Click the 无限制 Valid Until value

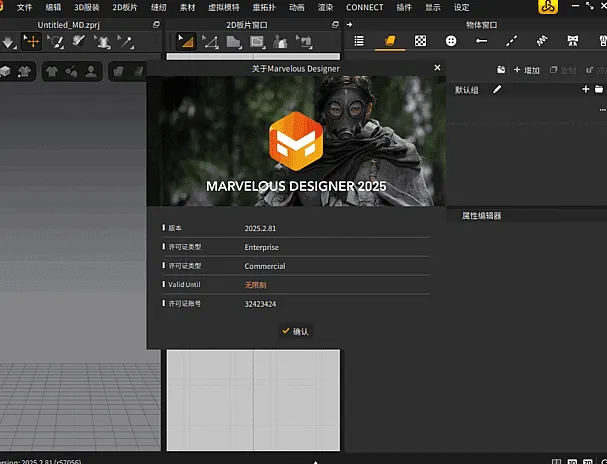pyautogui.click(x=255, y=285)
